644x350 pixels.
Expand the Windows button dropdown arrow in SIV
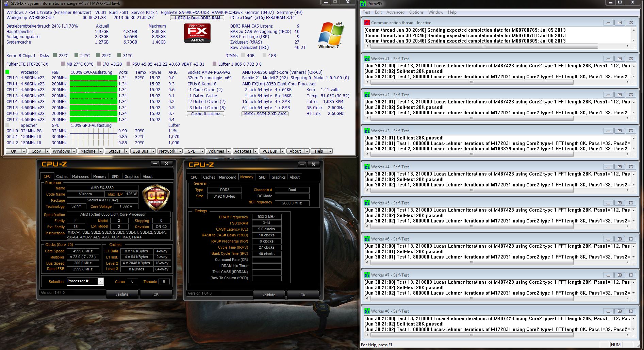tap(74, 151)
